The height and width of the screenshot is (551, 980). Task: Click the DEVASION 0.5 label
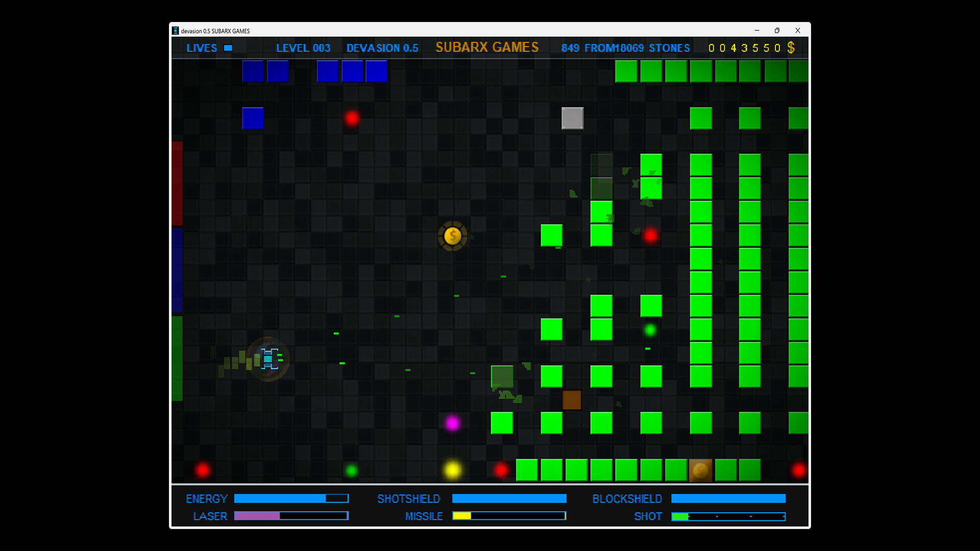click(x=382, y=47)
